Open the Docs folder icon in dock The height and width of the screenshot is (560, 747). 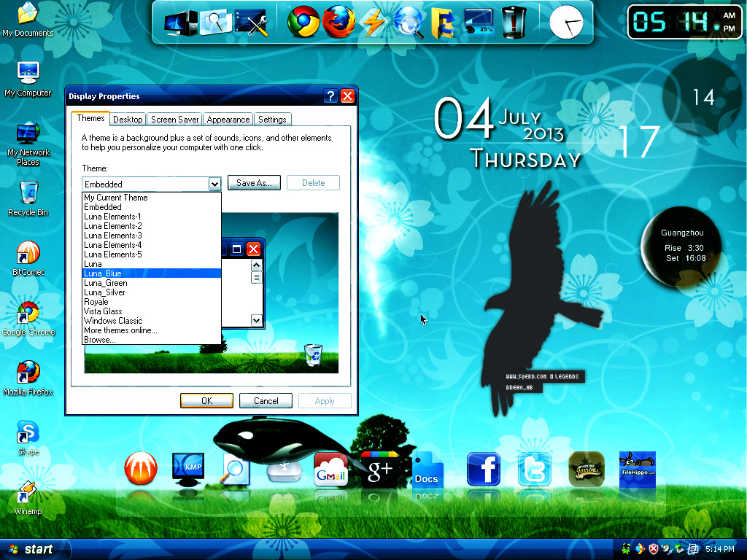coord(427,470)
